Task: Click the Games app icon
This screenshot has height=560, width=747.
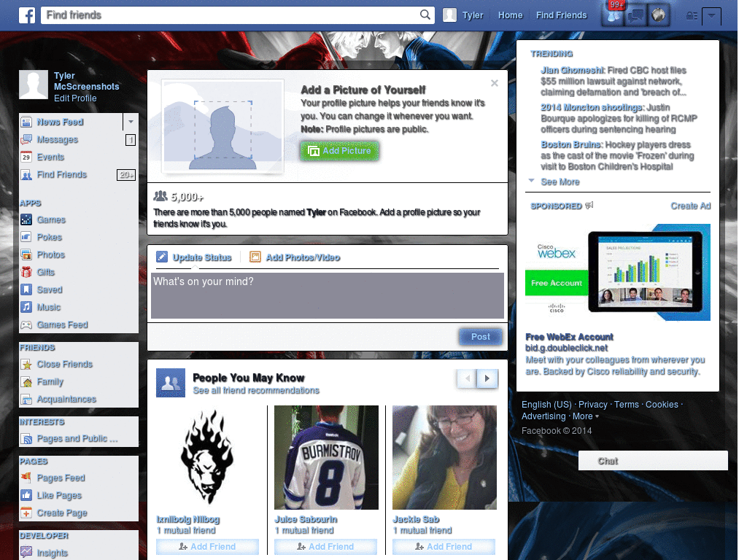Action: (26, 219)
